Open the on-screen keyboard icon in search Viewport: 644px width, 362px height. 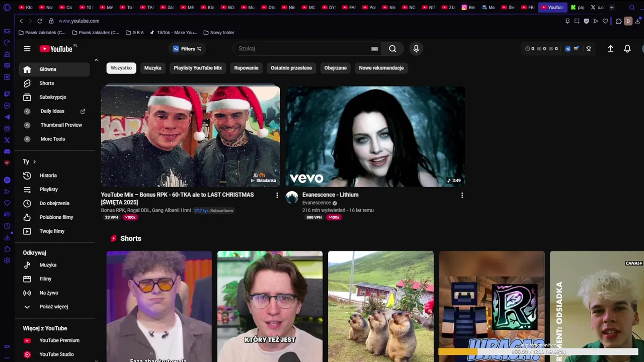point(374,49)
